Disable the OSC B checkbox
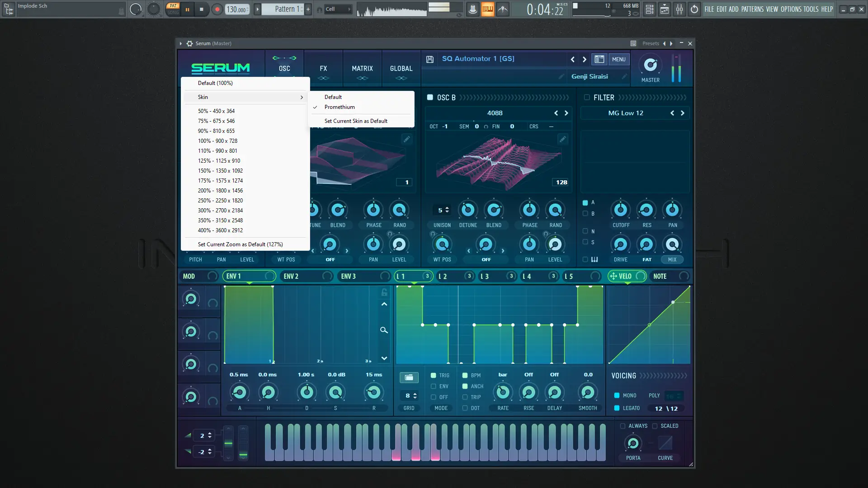 coord(430,97)
